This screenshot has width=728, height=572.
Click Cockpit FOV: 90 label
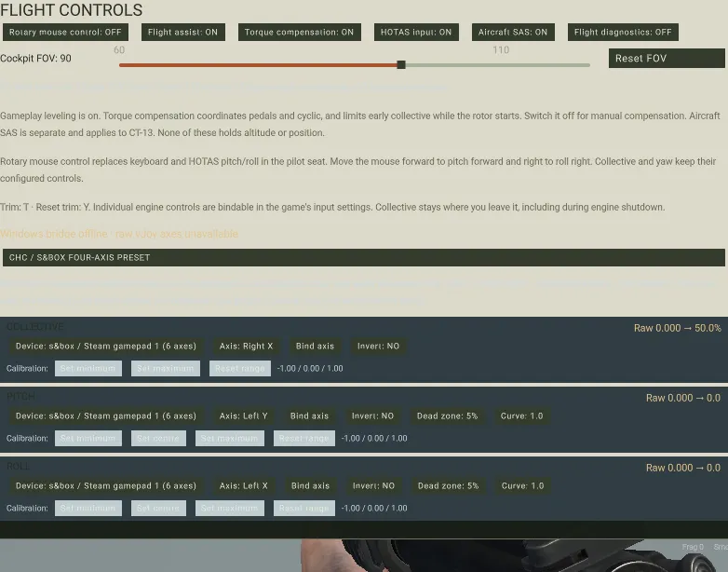point(35,59)
